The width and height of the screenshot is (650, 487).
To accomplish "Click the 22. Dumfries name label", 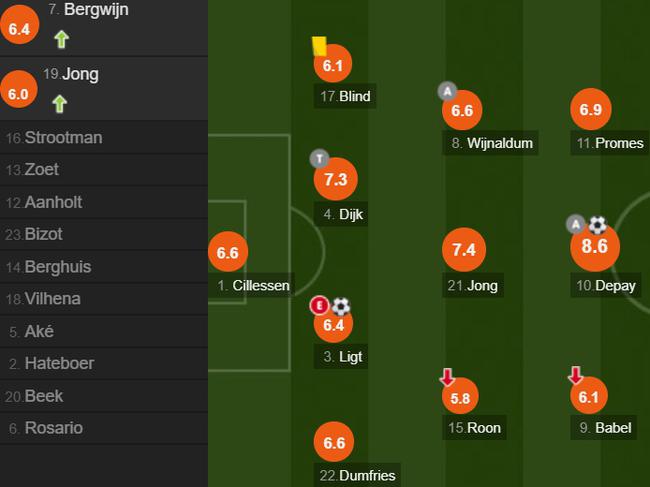I will point(357,475).
